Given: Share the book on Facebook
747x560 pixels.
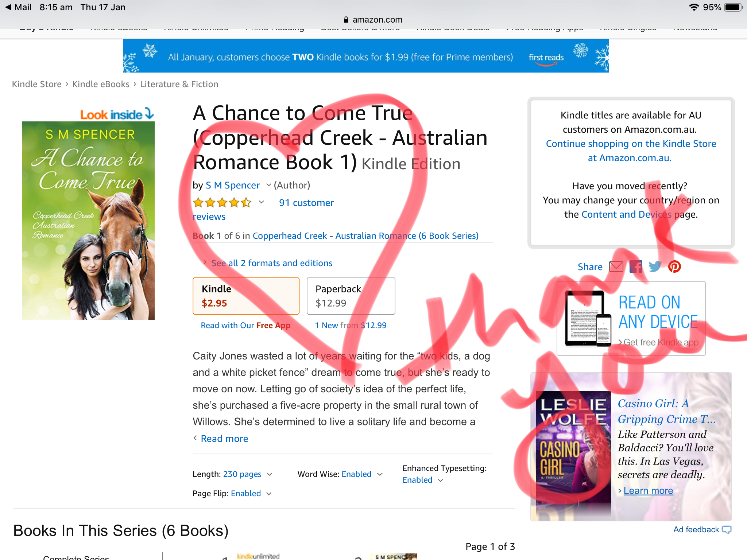Looking at the screenshot, I should pos(636,267).
